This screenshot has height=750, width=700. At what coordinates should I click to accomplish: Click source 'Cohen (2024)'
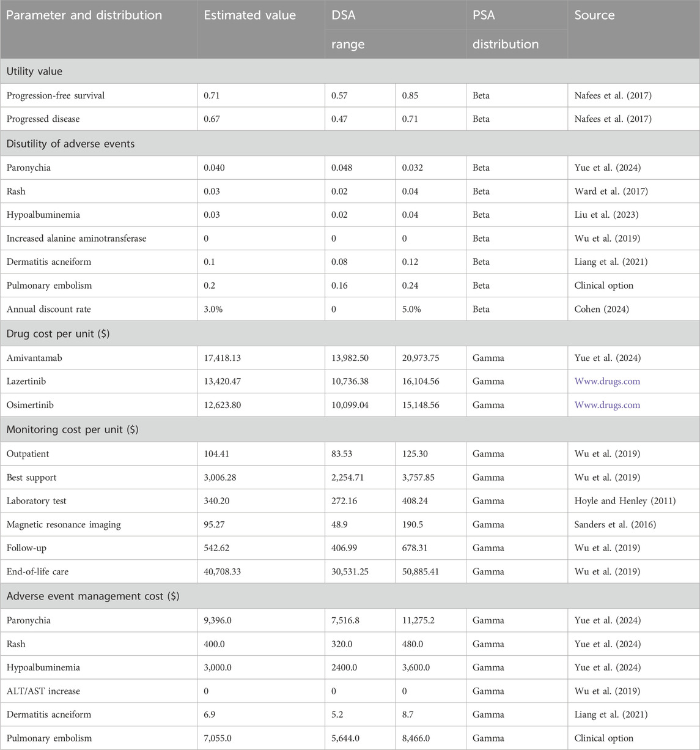tap(602, 310)
